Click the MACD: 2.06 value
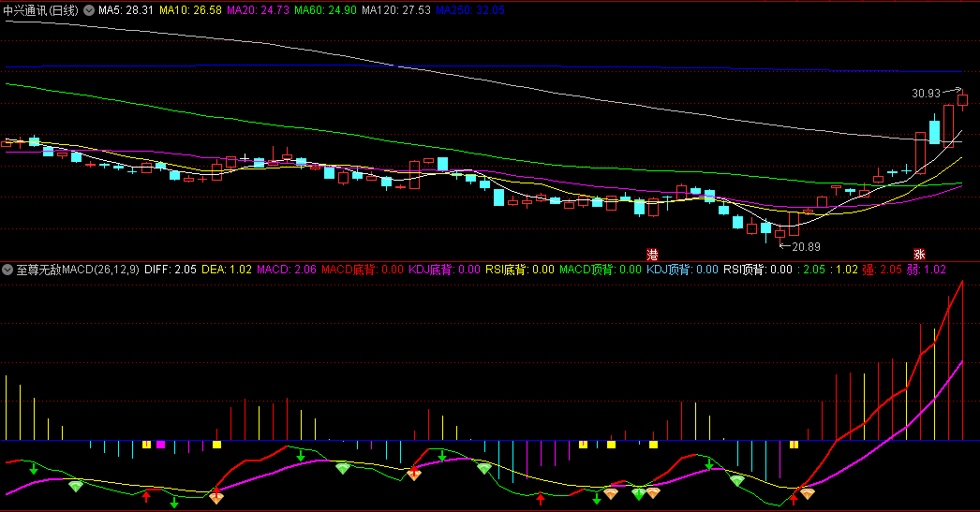This screenshot has width=980, height=512. click(287, 270)
